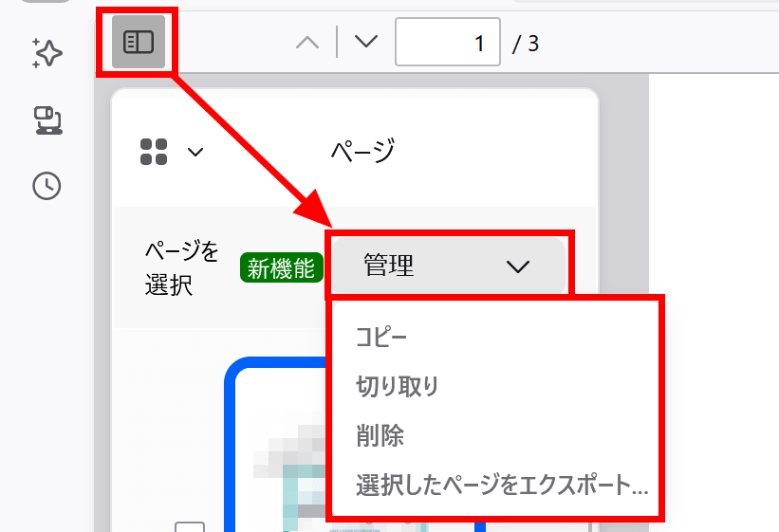779x532 pixels.
Task: Choose 切り取り from the menu
Action: pos(397,386)
